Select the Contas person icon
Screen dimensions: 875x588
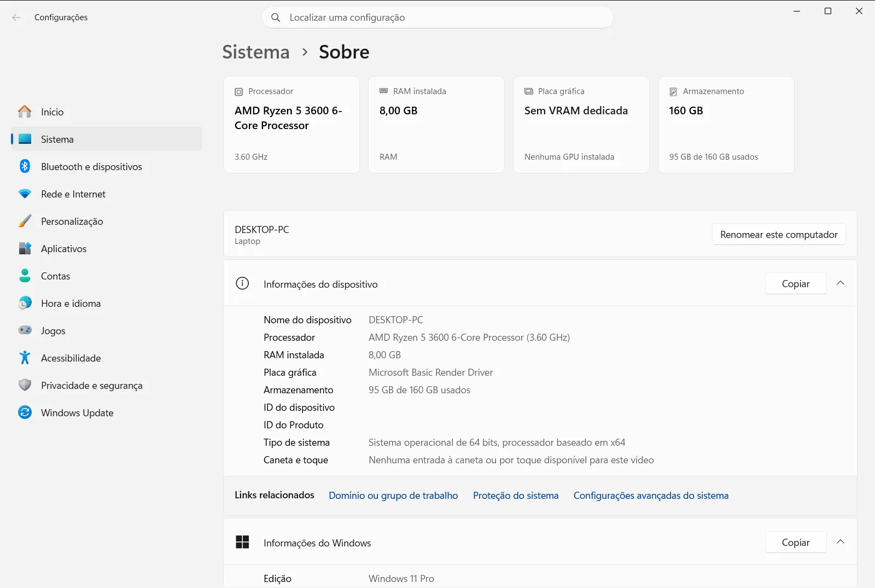point(25,276)
